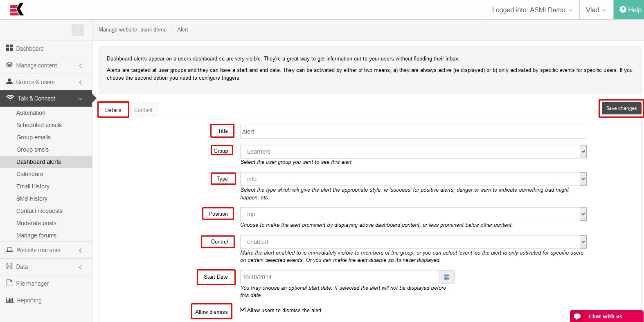Image resolution: width=644 pixels, height=322 pixels.
Task: Open the Type dropdown showing info
Action: pos(413,179)
